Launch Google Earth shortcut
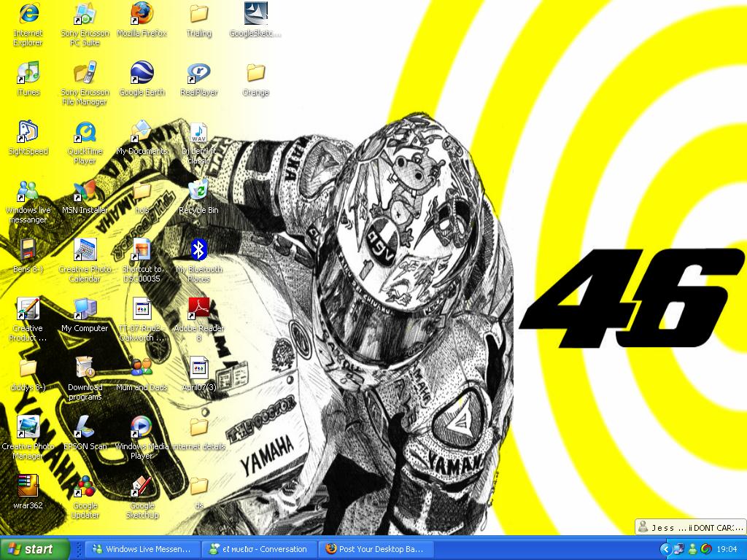Image resolution: width=747 pixels, height=560 pixels. point(142,73)
